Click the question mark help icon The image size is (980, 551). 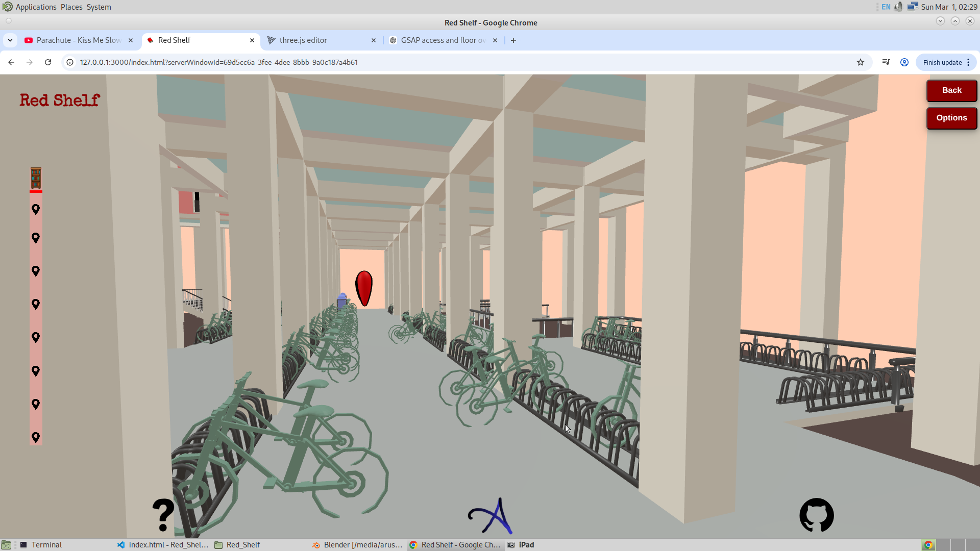point(163,515)
